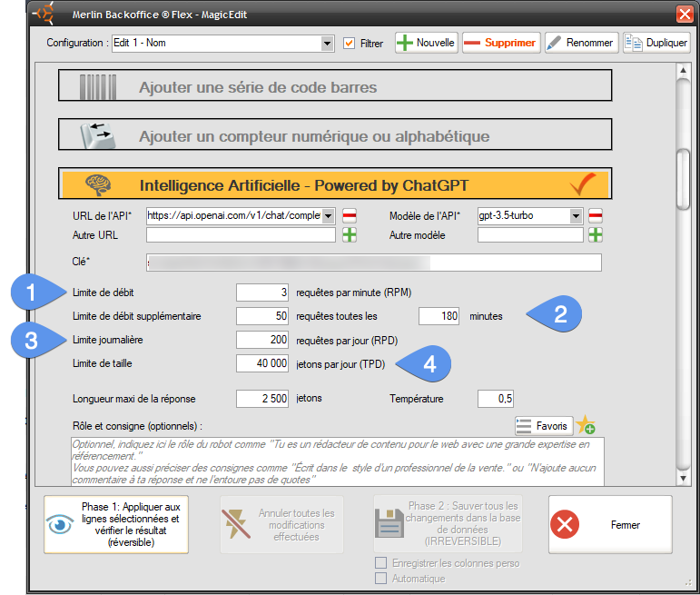
Task: Enable Enregistrer les colonnes perso checkbox
Action: pos(380,563)
